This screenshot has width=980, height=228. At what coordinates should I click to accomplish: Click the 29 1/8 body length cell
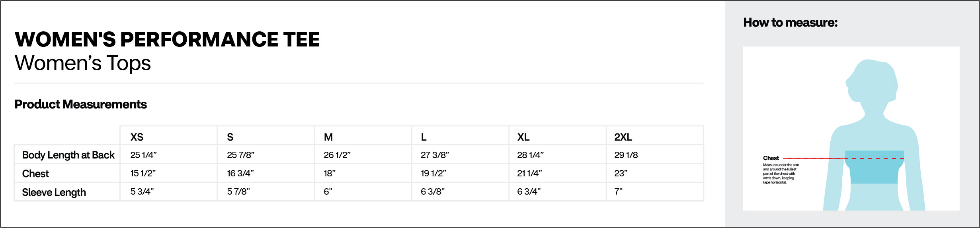point(626,155)
